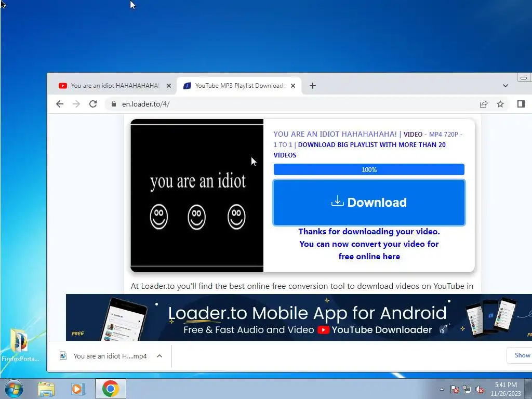Close the YouTube MP3 Playlist Downloader tab
Screen dimensions: 532x399
click(293, 86)
